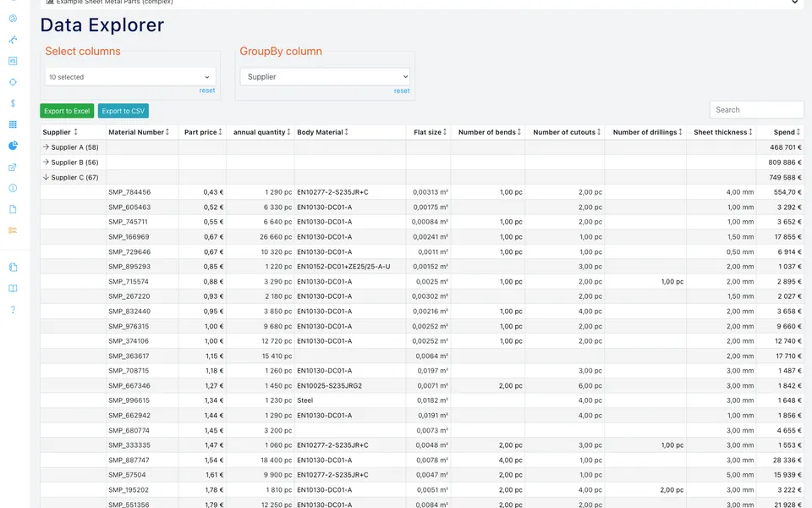Open the Select columns '10 selected' dropdown

[130, 77]
